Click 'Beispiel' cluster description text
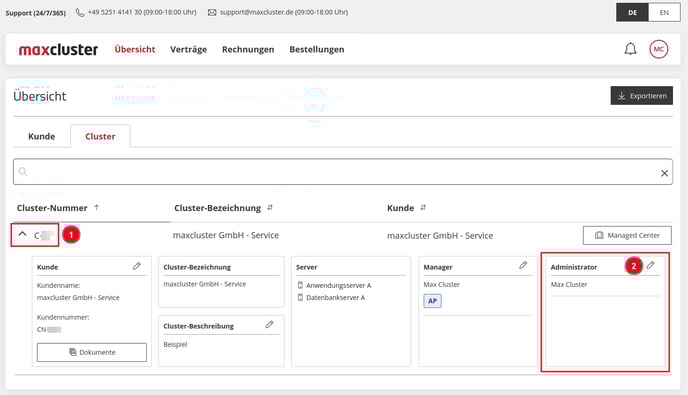The width and height of the screenshot is (688, 395). coord(175,345)
